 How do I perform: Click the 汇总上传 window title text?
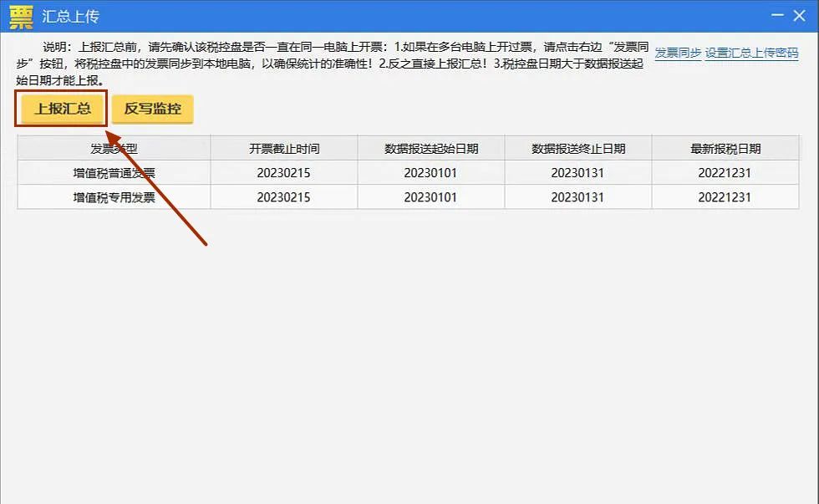point(70,16)
